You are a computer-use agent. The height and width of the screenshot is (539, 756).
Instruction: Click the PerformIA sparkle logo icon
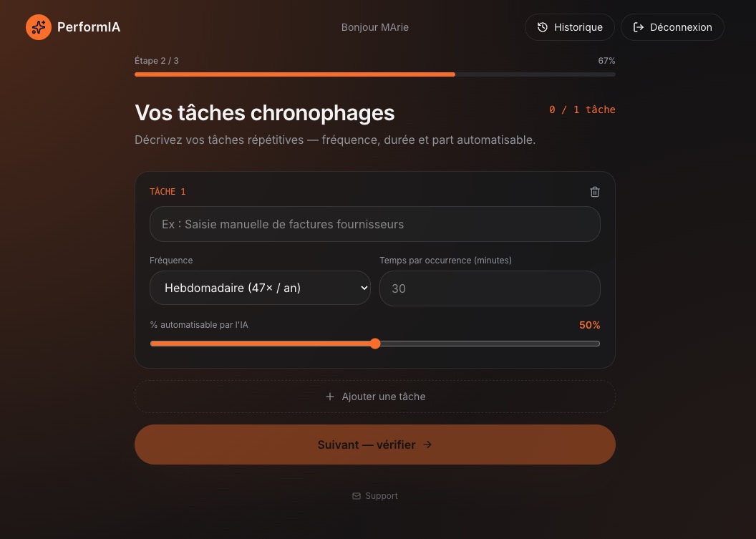[x=39, y=27]
